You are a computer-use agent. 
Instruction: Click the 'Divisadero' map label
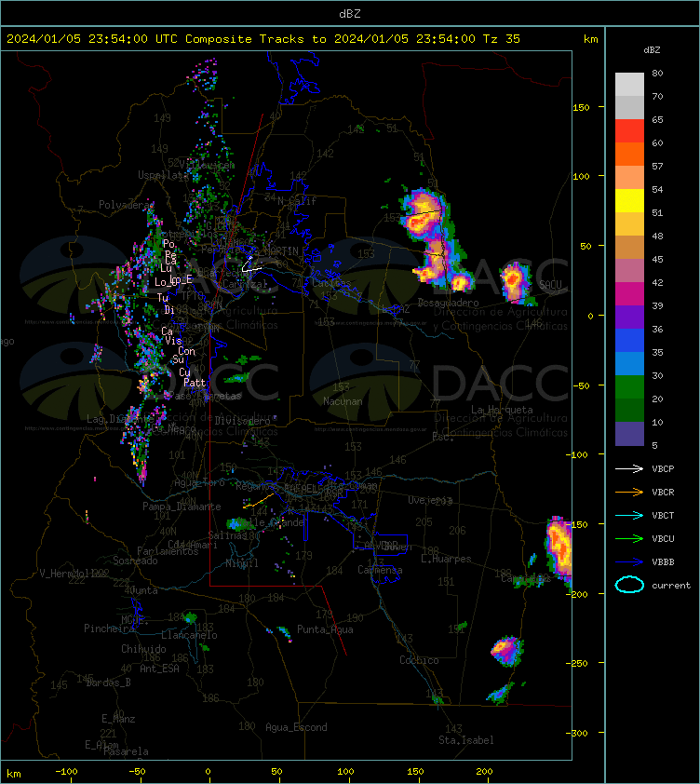[243, 422]
